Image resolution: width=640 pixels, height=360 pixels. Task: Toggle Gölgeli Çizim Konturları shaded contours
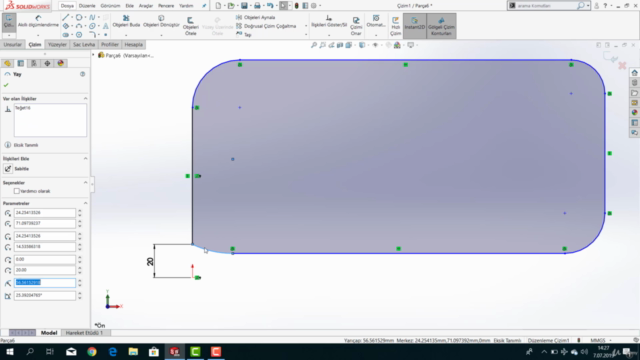tap(441, 26)
